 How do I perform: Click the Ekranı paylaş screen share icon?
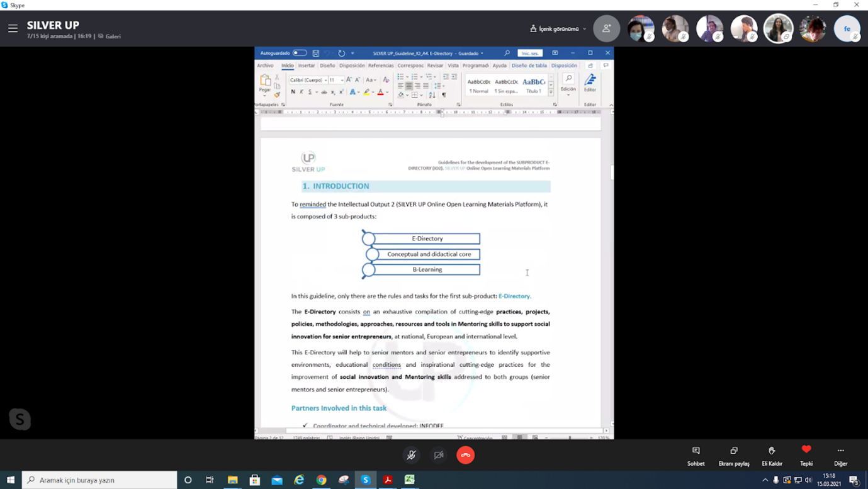tap(734, 455)
